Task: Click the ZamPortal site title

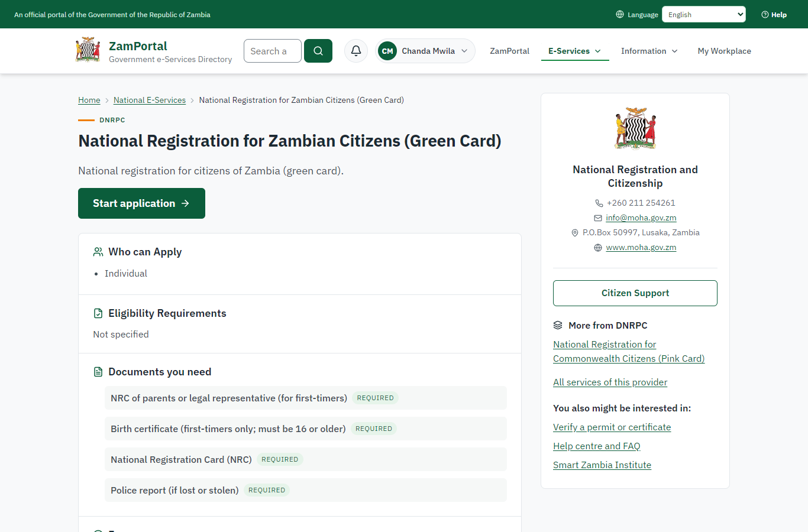Action: click(x=138, y=46)
